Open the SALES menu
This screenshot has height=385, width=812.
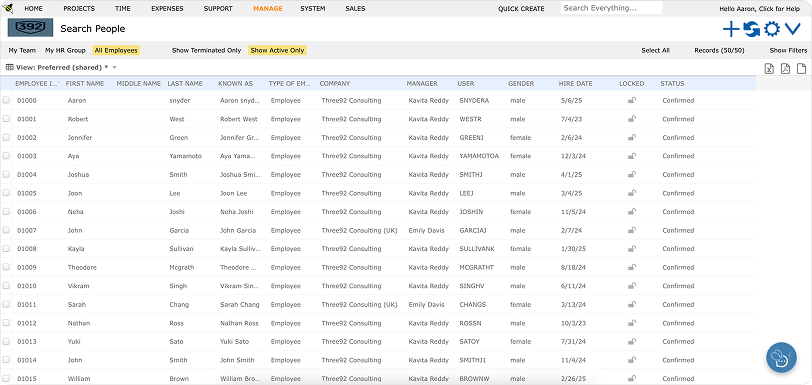(x=355, y=9)
